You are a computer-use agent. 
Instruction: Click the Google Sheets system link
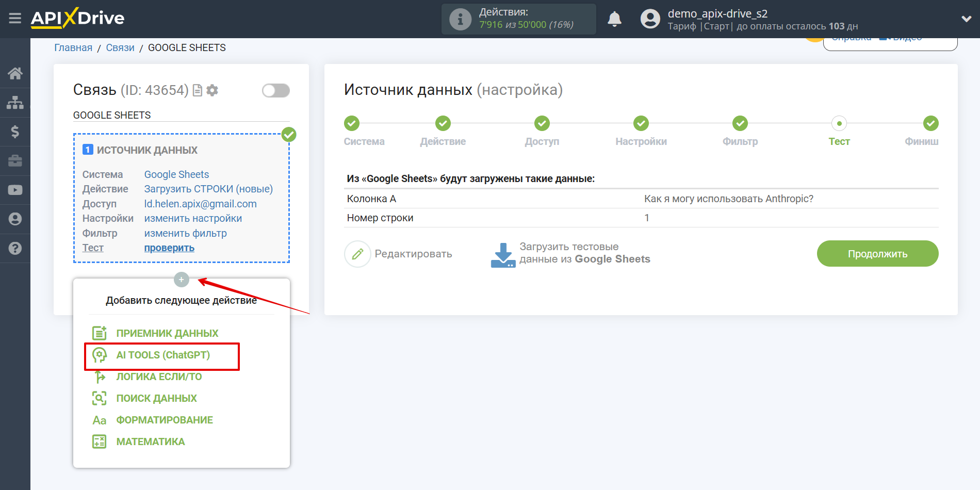[176, 174]
